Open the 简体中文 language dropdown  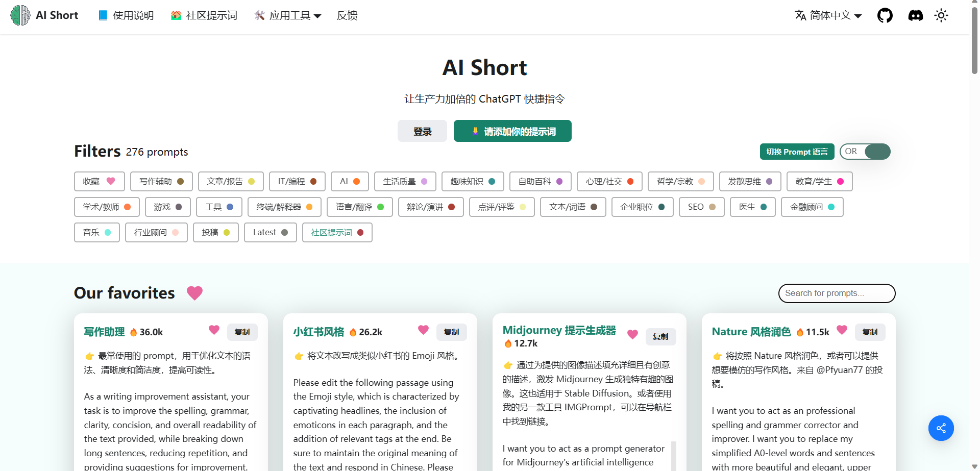(x=828, y=15)
